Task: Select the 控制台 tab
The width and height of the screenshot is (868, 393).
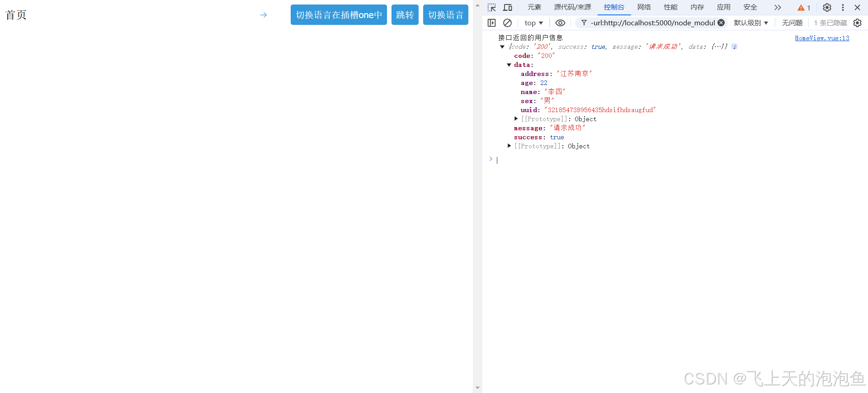Action: (614, 7)
